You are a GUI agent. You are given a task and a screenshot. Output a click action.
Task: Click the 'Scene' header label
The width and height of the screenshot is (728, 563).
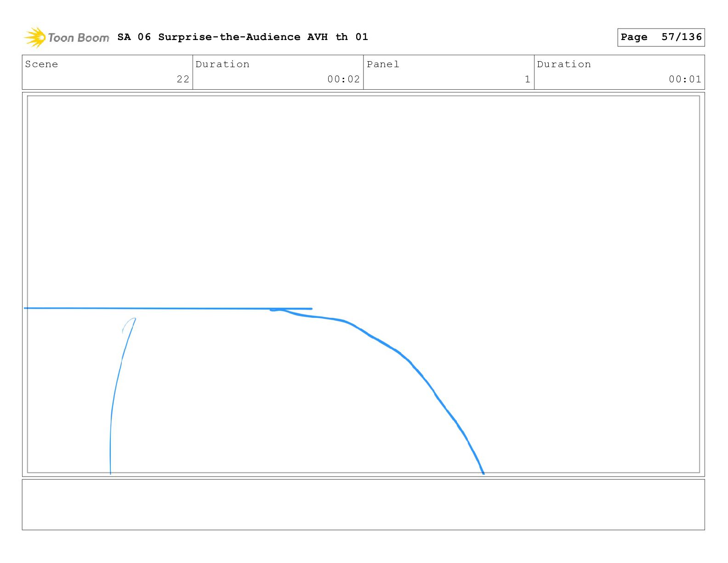[42, 64]
